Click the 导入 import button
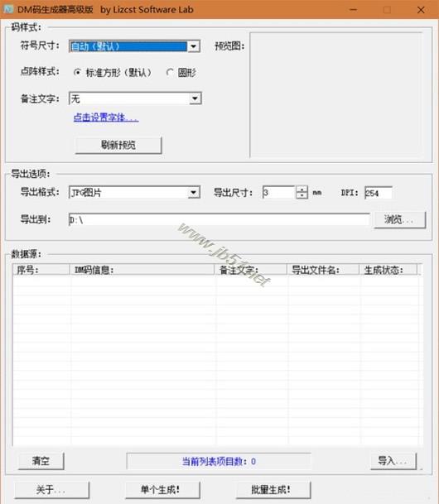The height and width of the screenshot is (504, 439). click(x=393, y=461)
